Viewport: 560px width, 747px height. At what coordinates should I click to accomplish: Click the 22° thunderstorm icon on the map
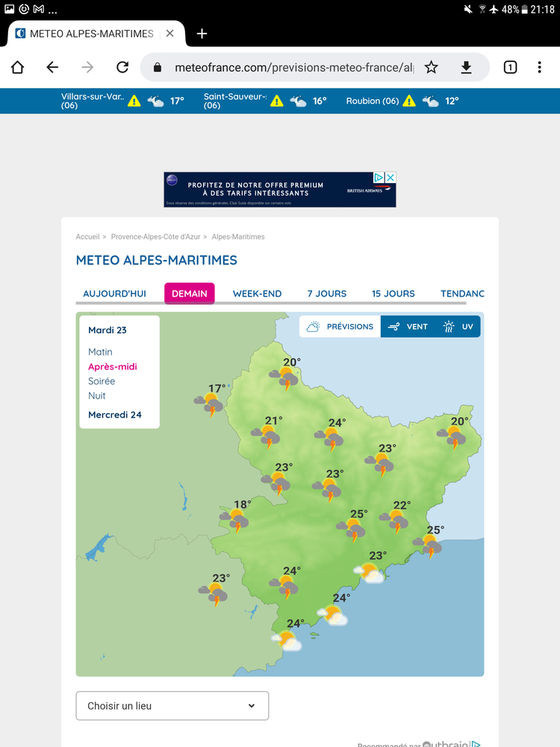[394, 521]
